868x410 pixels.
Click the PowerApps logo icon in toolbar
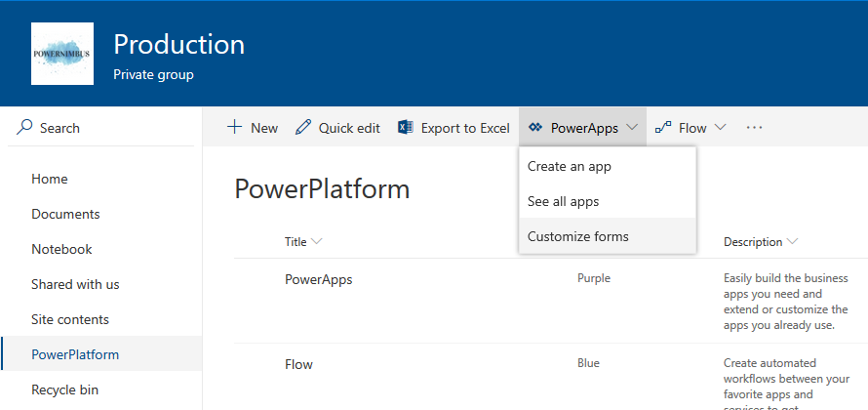click(x=534, y=128)
